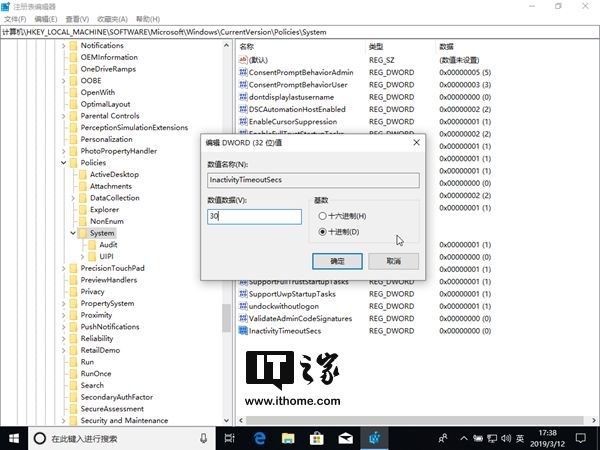The width and height of the screenshot is (600, 450).
Task: Click the tree pane vertical scrollbar thumb
Action: point(227,317)
